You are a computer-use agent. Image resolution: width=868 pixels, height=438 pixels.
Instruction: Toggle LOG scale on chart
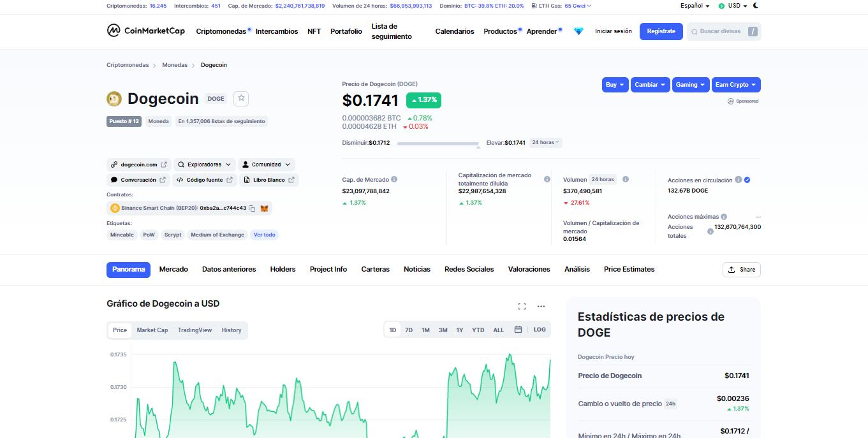[x=540, y=330]
